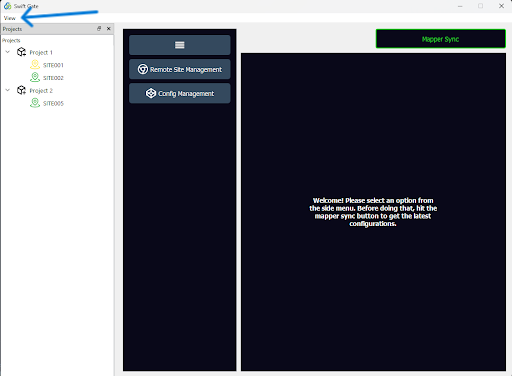Screen dimensions: 512x376
Task: Select SITE005 under Project 2
Action: (x=53, y=103)
